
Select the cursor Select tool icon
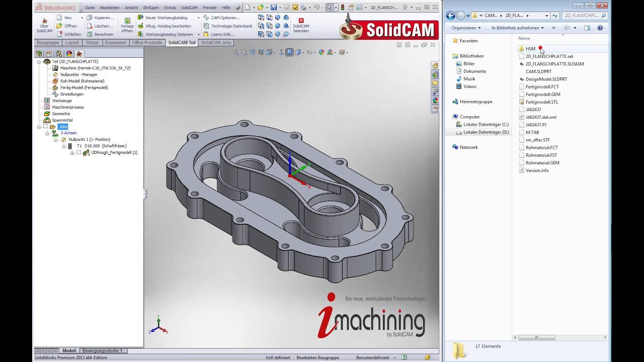tap(329, 8)
